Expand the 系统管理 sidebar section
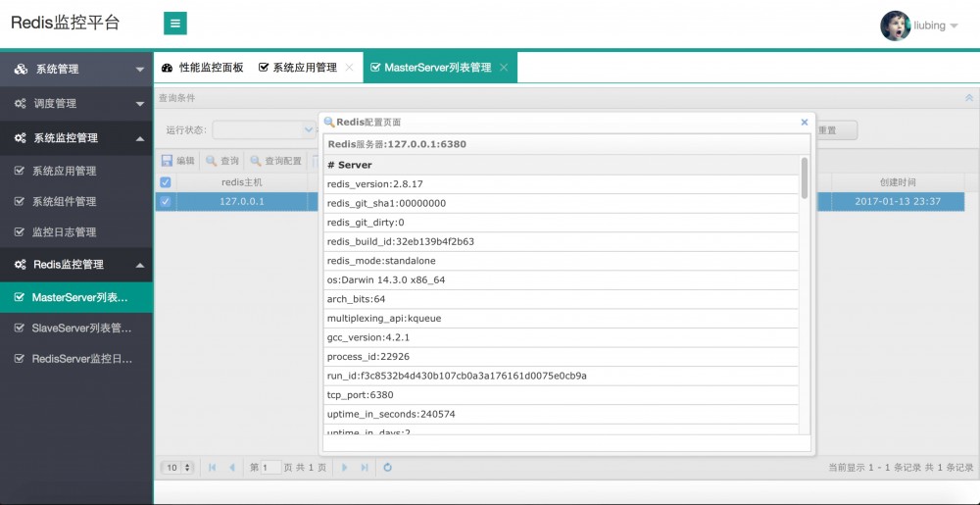The image size is (980, 505). coord(76,69)
